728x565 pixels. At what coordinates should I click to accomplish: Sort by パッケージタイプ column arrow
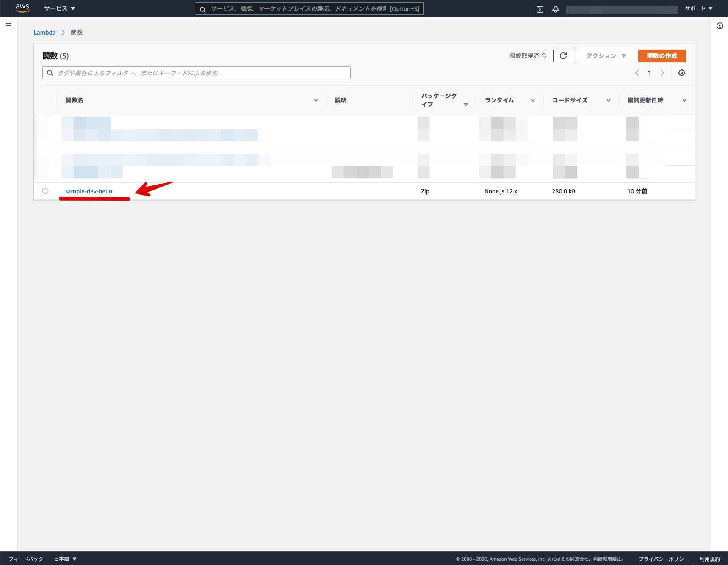(x=466, y=105)
